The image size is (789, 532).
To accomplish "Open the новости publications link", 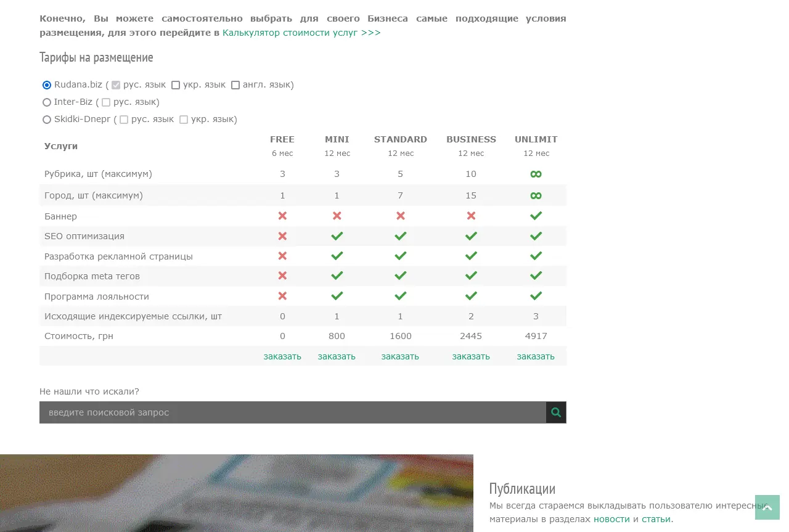I will (611, 519).
